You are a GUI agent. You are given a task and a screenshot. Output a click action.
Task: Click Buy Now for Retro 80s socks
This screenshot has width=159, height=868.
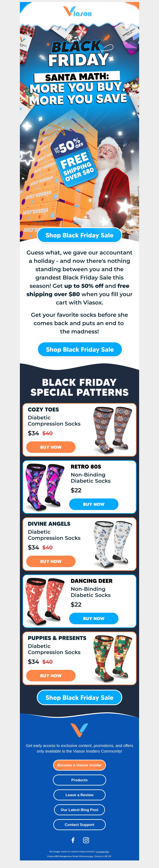(93, 504)
